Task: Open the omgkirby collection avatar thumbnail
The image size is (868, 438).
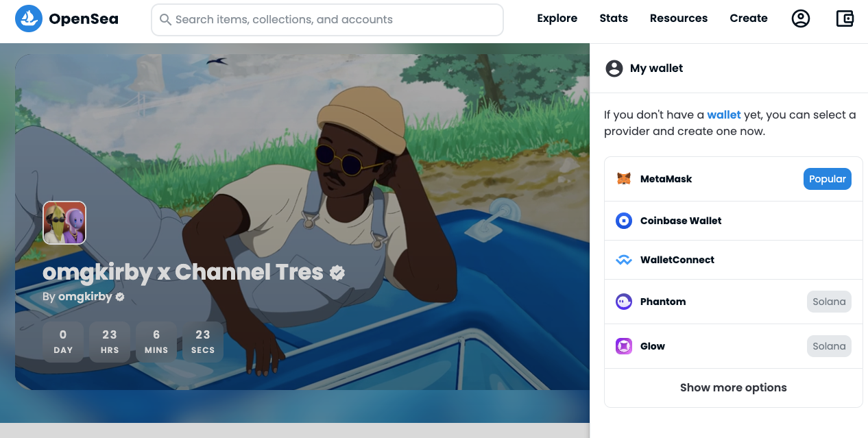Action: tap(64, 223)
